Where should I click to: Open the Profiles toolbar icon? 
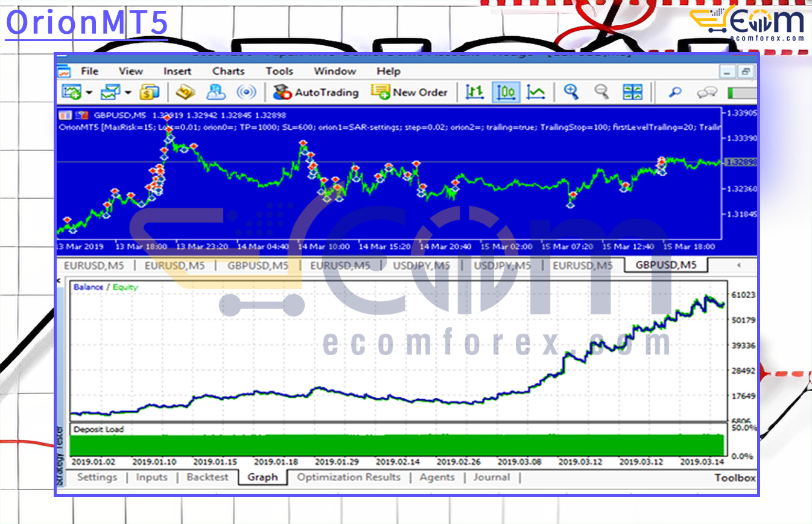pyautogui.click(x=110, y=92)
